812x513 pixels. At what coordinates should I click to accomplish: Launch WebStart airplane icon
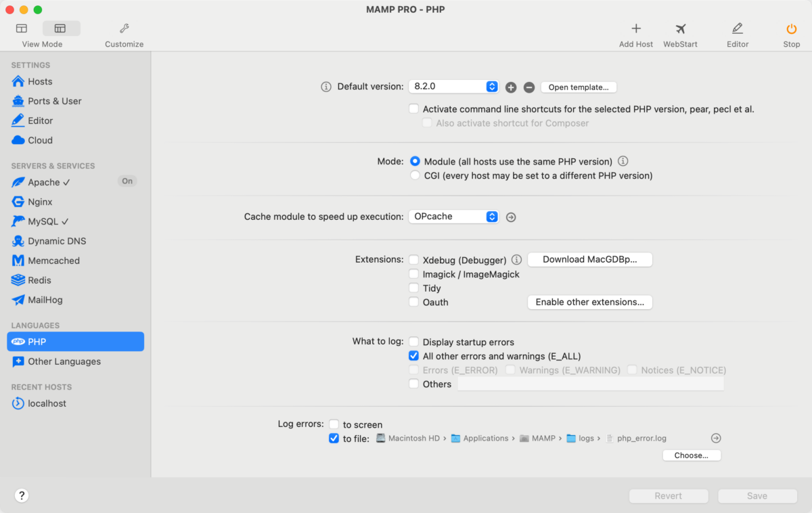[680, 28]
